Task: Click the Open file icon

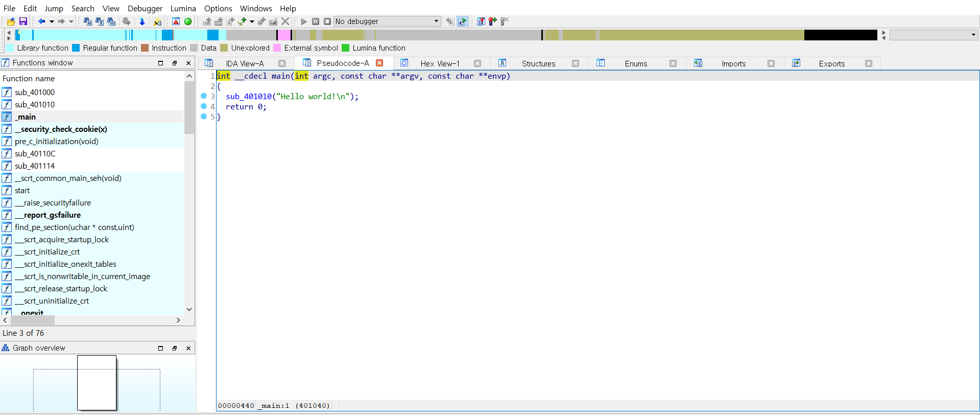Action: coord(11,21)
